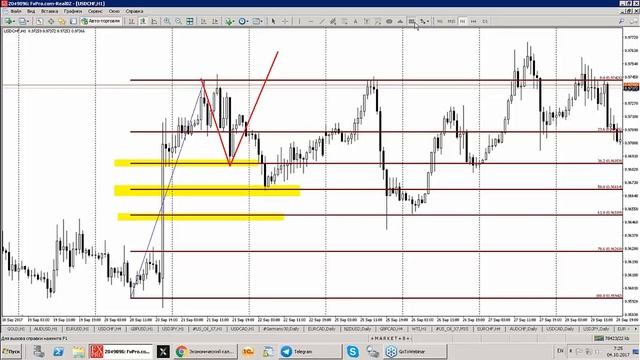Open the search magnifier icon at top right
Screen dimensions: 640x360
click(x=621, y=21)
